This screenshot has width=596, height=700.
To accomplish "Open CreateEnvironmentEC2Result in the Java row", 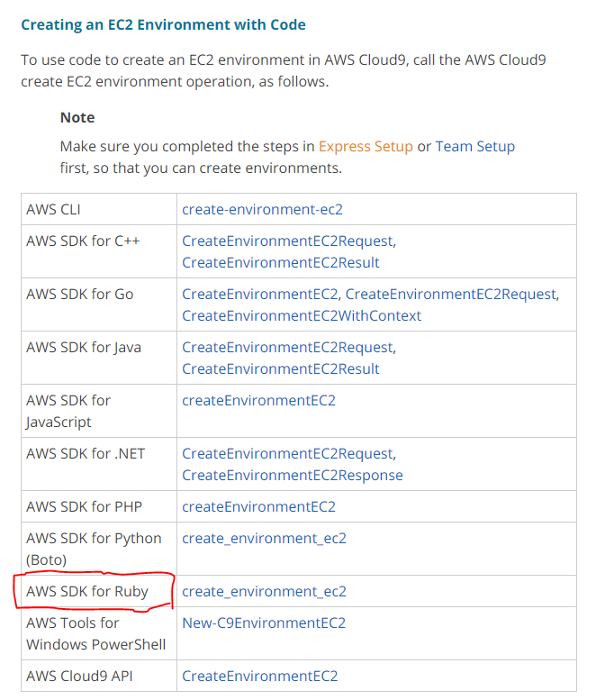I will (281, 368).
